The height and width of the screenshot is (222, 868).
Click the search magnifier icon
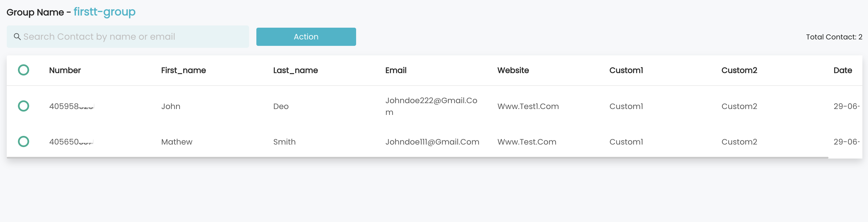click(x=17, y=37)
